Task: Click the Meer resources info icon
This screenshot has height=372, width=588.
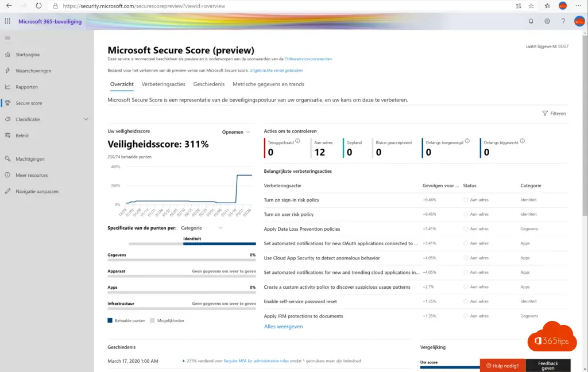Action: point(7,175)
